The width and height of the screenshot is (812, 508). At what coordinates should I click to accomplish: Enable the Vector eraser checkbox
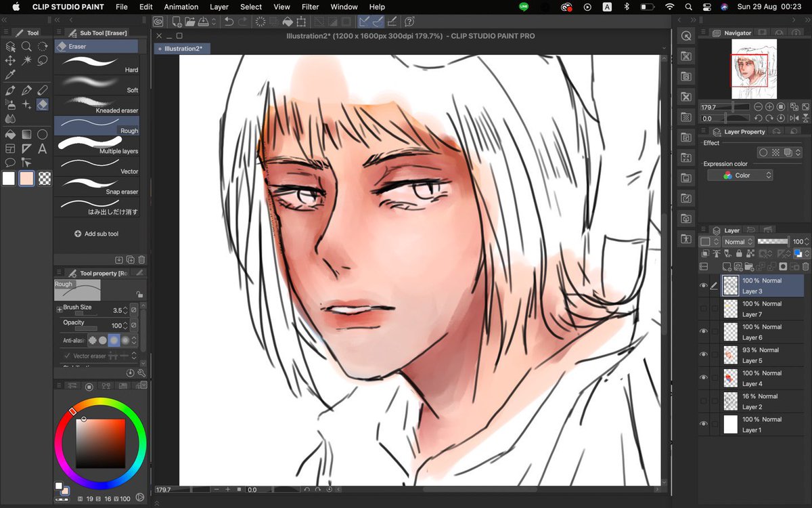tap(67, 356)
